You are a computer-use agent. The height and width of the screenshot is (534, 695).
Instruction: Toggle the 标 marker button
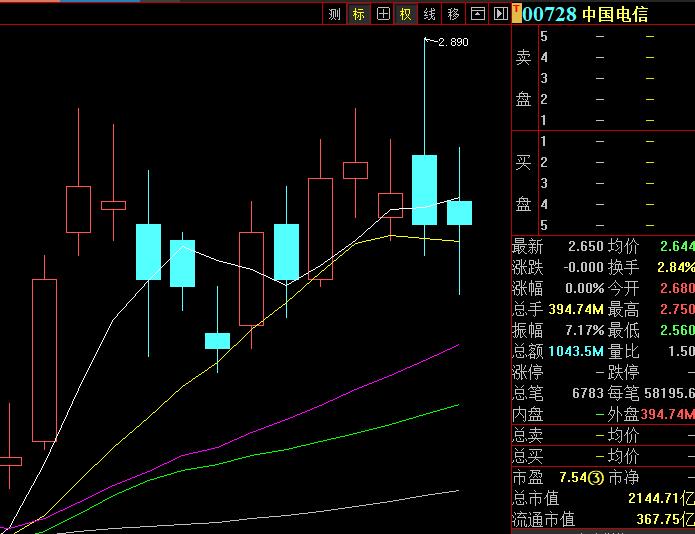(x=359, y=14)
